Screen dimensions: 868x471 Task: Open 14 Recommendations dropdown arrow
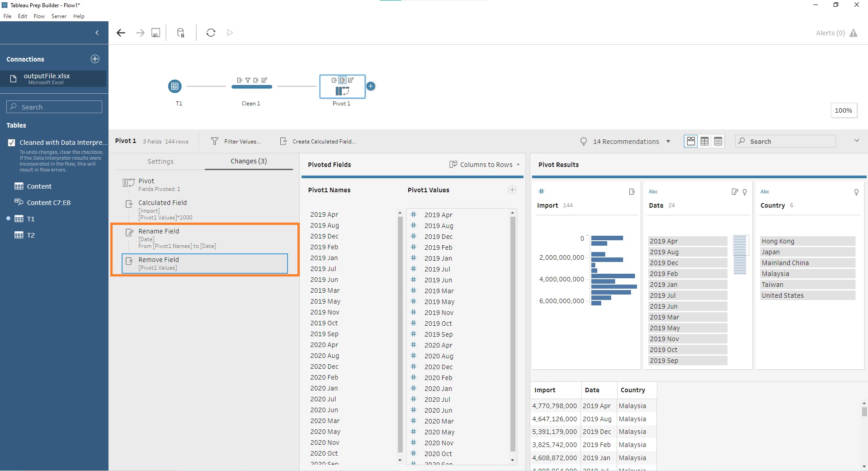click(x=668, y=142)
